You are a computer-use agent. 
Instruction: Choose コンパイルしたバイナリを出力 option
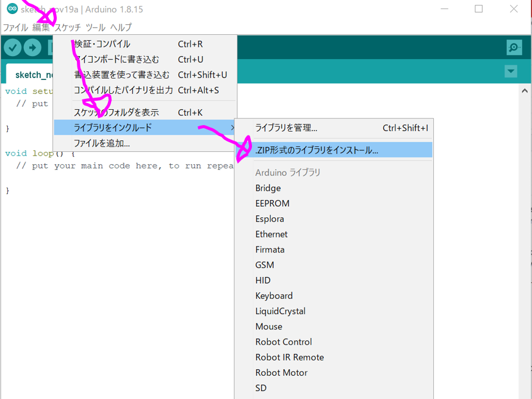click(123, 90)
